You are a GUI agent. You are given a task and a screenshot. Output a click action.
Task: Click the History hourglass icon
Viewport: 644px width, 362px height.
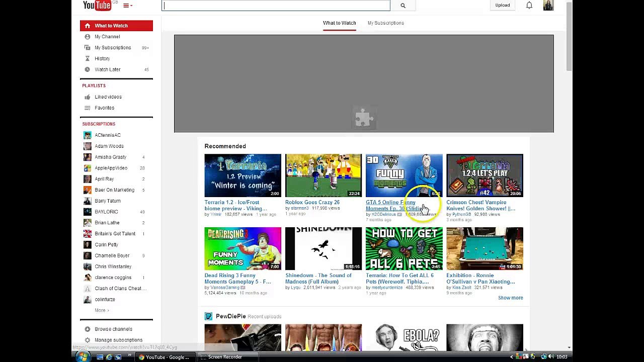[88, 59]
